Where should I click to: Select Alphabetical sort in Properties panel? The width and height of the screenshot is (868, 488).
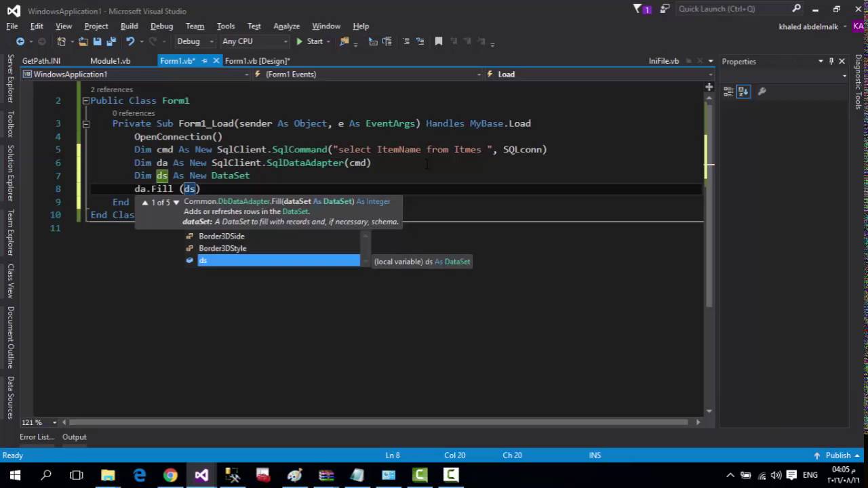(743, 91)
